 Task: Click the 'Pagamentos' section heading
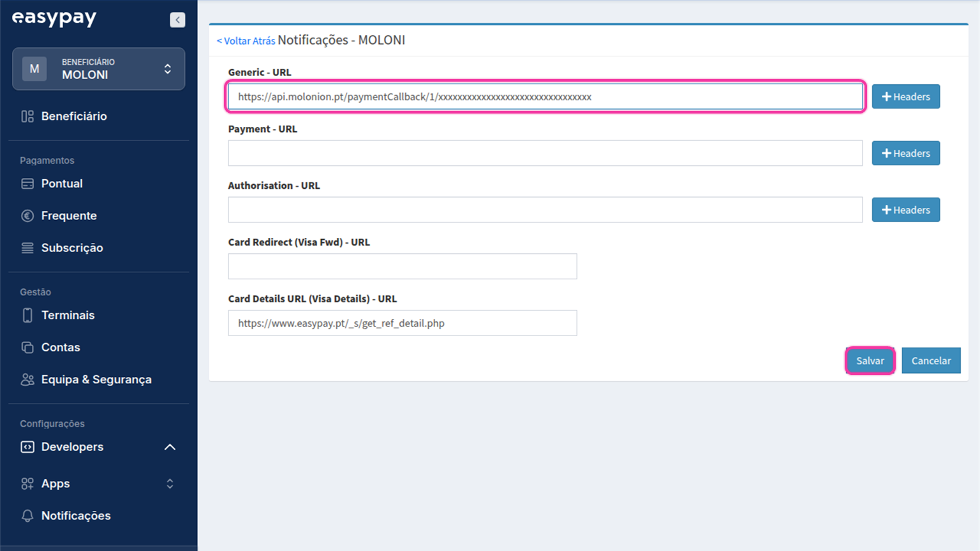(47, 161)
